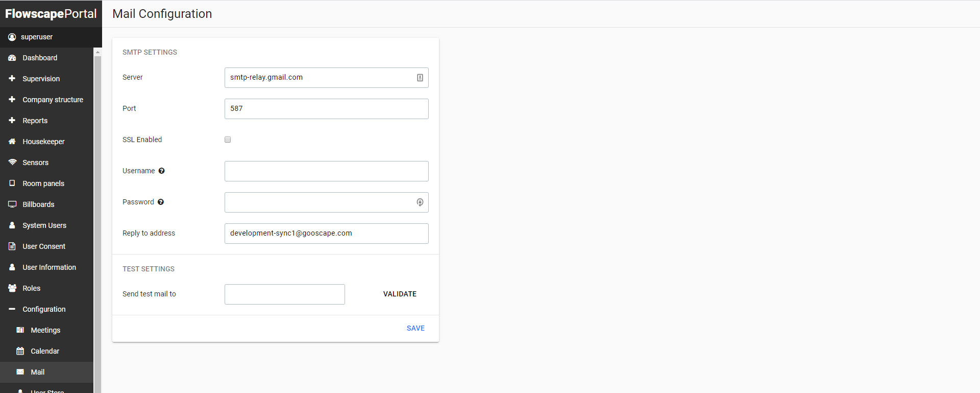
Task: Click the Mail Configuration page title
Action: [162, 14]
